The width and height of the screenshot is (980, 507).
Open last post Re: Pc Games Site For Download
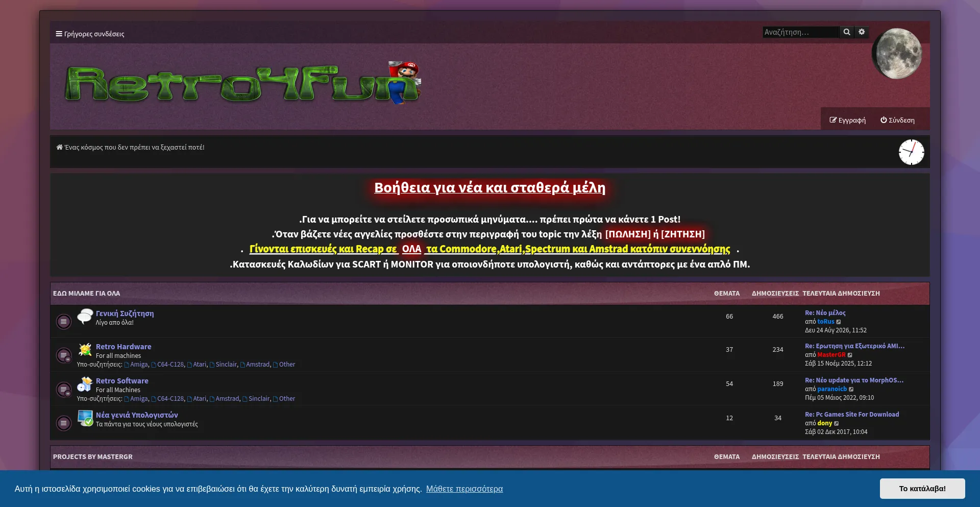point(852,415)
